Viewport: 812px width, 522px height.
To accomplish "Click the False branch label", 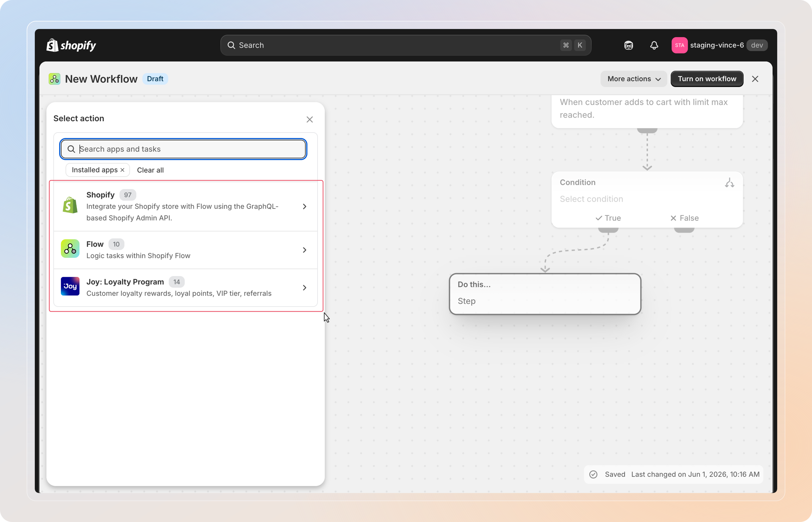I will tap(684, 218).
